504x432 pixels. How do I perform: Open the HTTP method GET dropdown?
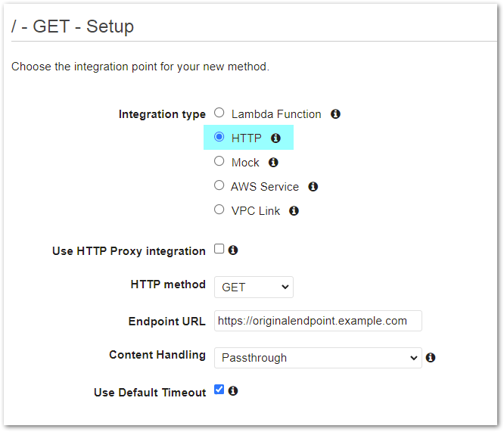[x=254, y=287]
